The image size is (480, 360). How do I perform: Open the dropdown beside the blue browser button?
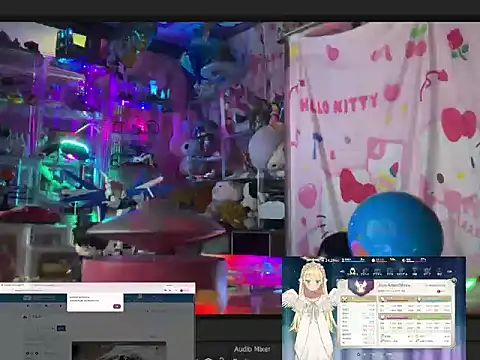tap(45, 328)
